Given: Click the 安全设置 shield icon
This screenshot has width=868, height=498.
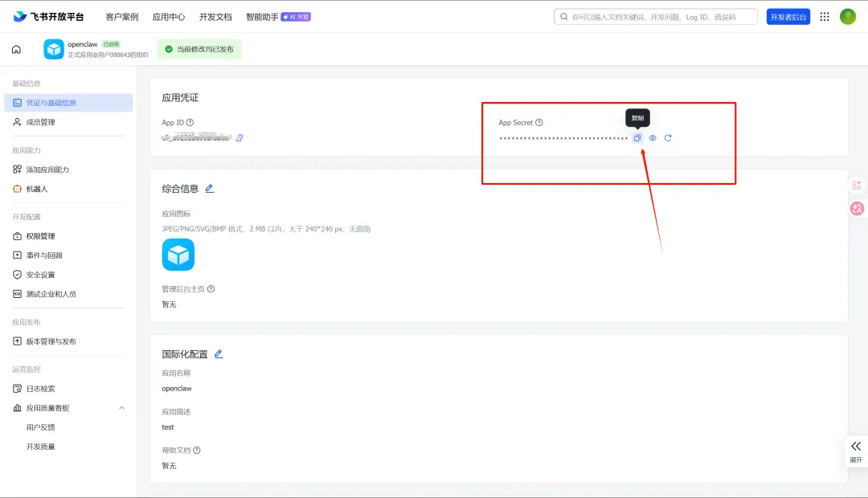Looking at the screenshot, I should tap(17, 275).
